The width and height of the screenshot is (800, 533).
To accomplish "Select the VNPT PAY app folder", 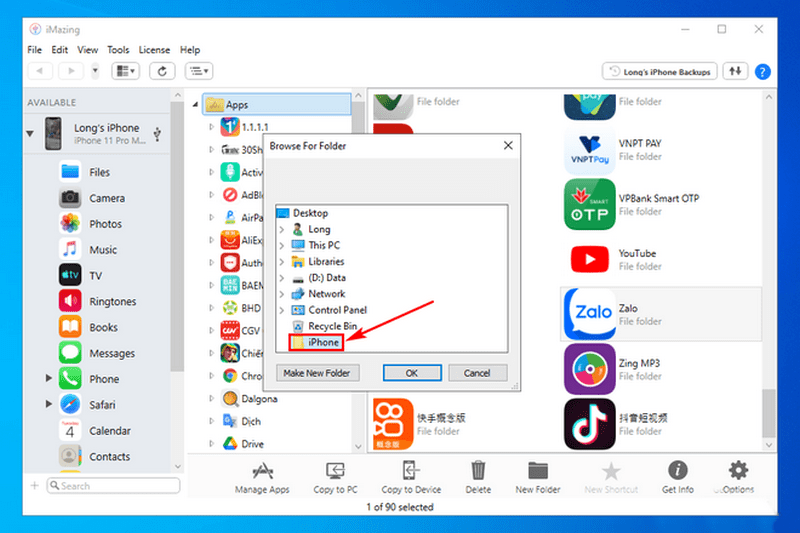I will (x=660, y=150).
